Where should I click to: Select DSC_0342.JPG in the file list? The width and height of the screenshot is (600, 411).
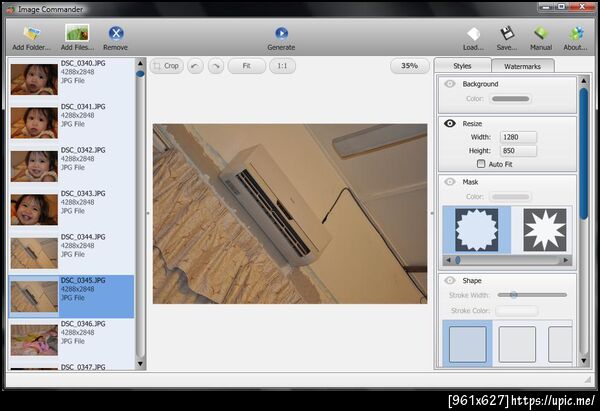coord(72,165)
